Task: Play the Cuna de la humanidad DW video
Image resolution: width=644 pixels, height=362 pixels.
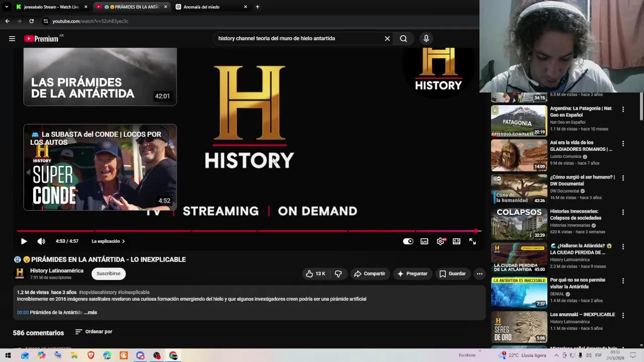Action: coord(519,190)
